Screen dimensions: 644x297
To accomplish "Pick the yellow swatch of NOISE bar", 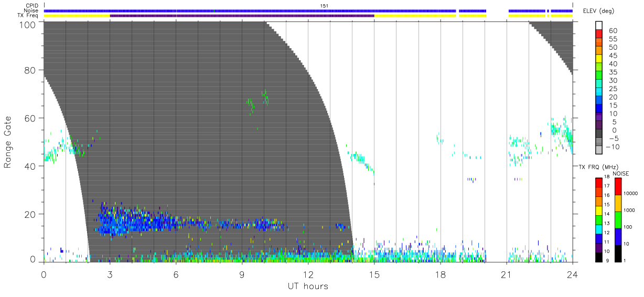I will click(618, 203).
